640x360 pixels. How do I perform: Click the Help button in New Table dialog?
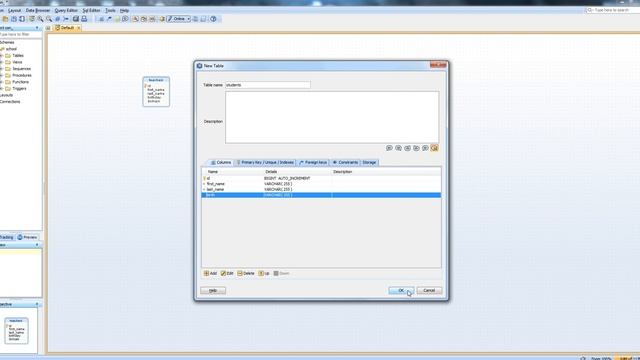213,291
